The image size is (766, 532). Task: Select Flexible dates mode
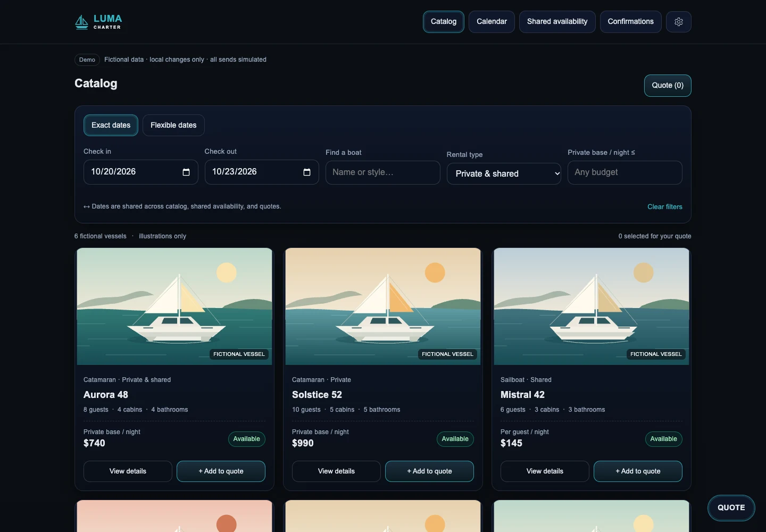coord(173,126)
